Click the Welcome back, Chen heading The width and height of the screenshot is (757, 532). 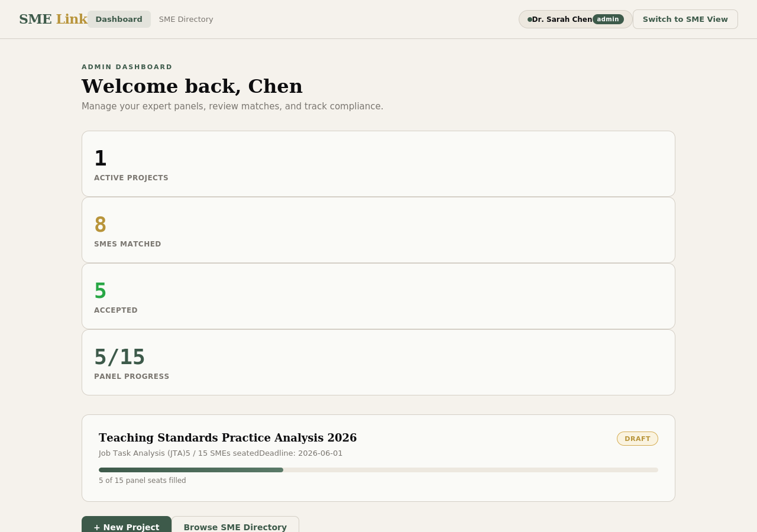[x=192, y=86]
